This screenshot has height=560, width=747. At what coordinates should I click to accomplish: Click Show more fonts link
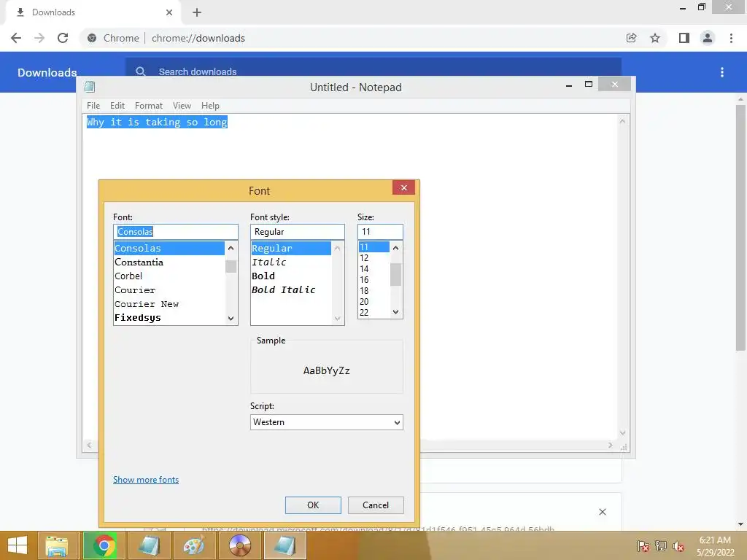146,480
